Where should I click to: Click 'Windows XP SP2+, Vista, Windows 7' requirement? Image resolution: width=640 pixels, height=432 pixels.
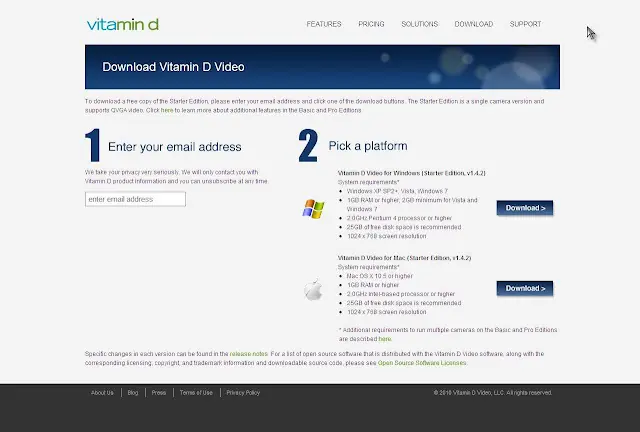tap(397, 191)
